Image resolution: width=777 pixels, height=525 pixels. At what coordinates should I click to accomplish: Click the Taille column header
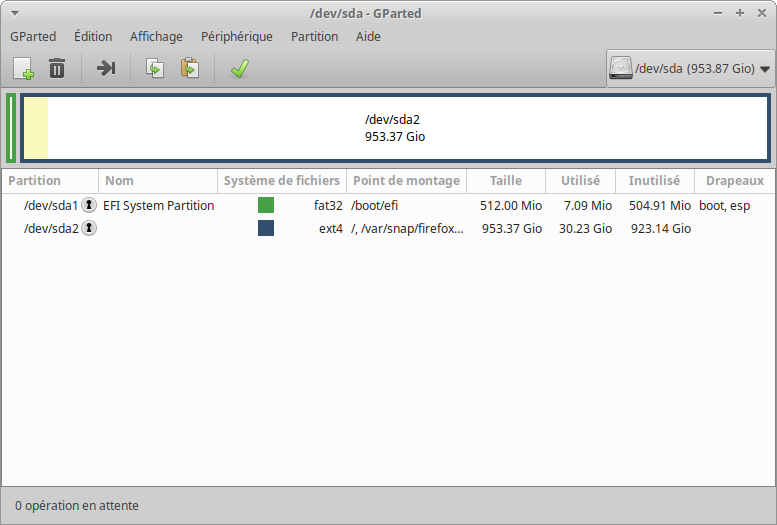click(506, 181)
